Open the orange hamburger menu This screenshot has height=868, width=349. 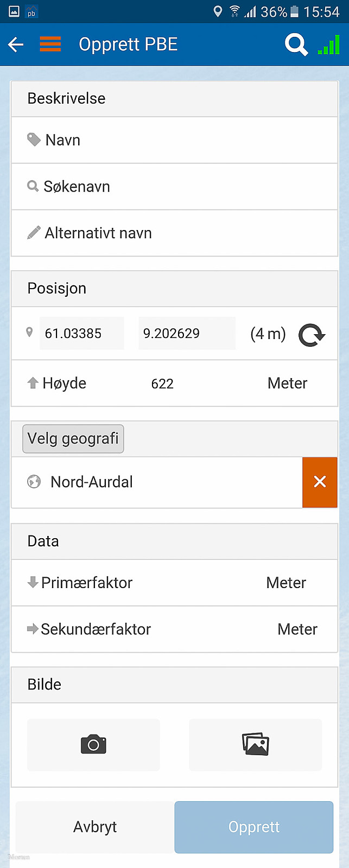50,44
